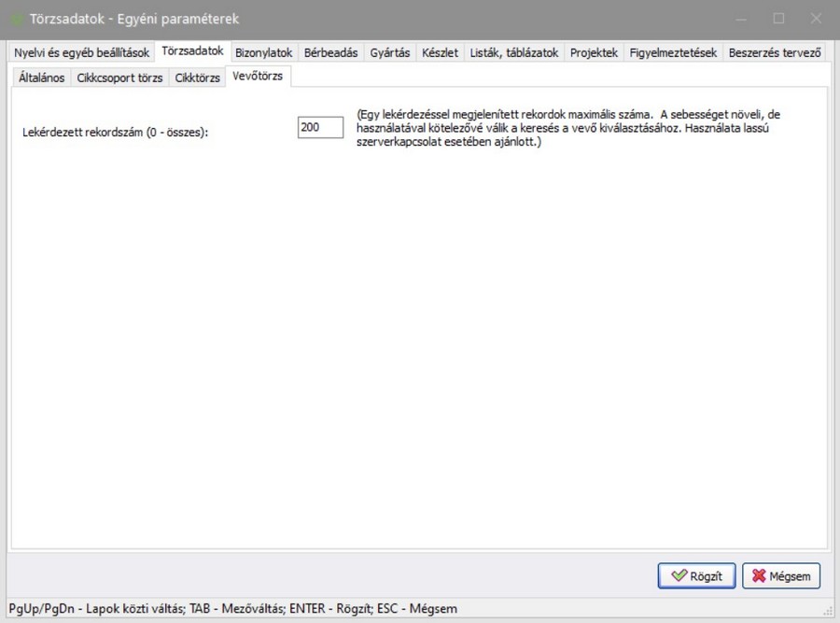The width and height of the screenshot is (840, 623).
Task: Open the Cikkcsoport törzs sub-tab
Action: 119,78
